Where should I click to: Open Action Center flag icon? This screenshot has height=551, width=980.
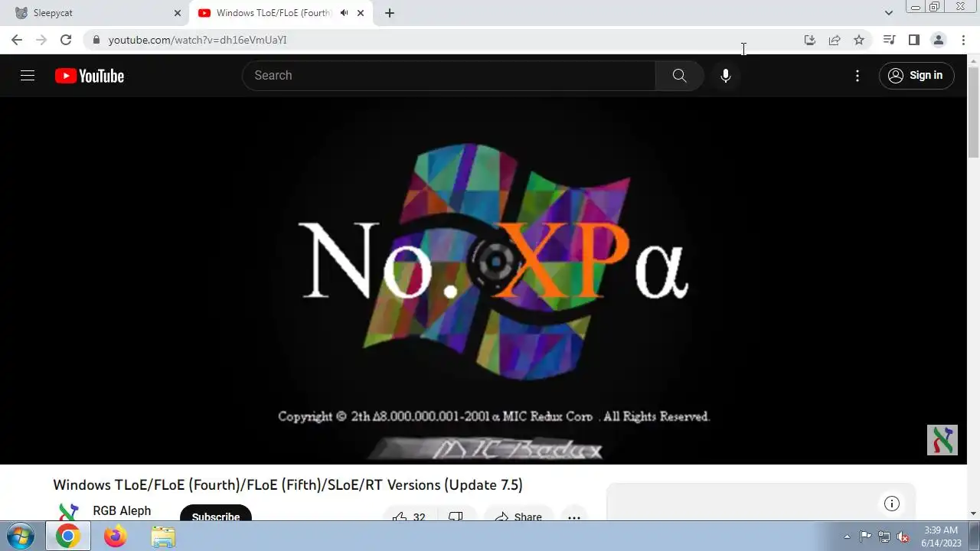(x=865, y=536)
